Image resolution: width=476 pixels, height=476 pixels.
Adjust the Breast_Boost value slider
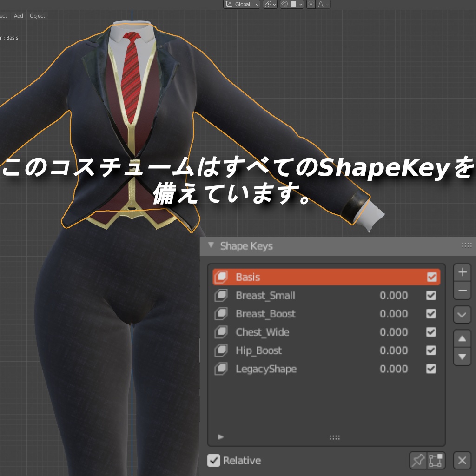coord(394,314)
